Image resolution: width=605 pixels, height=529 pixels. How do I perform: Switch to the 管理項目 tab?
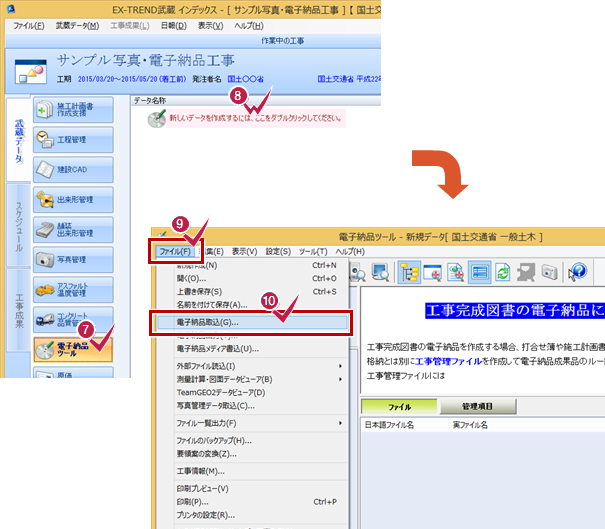(x=478, y=406)
